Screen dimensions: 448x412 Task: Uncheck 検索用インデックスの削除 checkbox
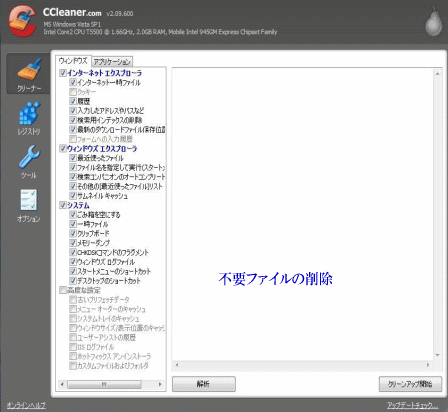pyautogui.click(x=73, y=120)
